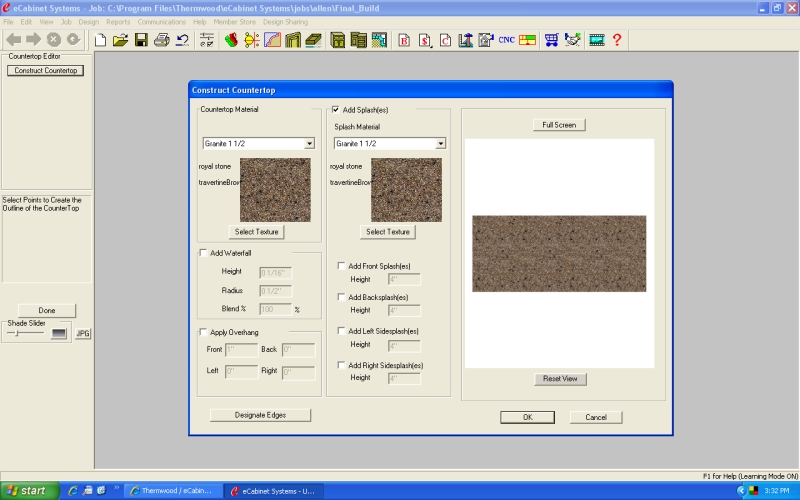
Task: Click Select Texture under Splash Material
Action: [388, 232]
